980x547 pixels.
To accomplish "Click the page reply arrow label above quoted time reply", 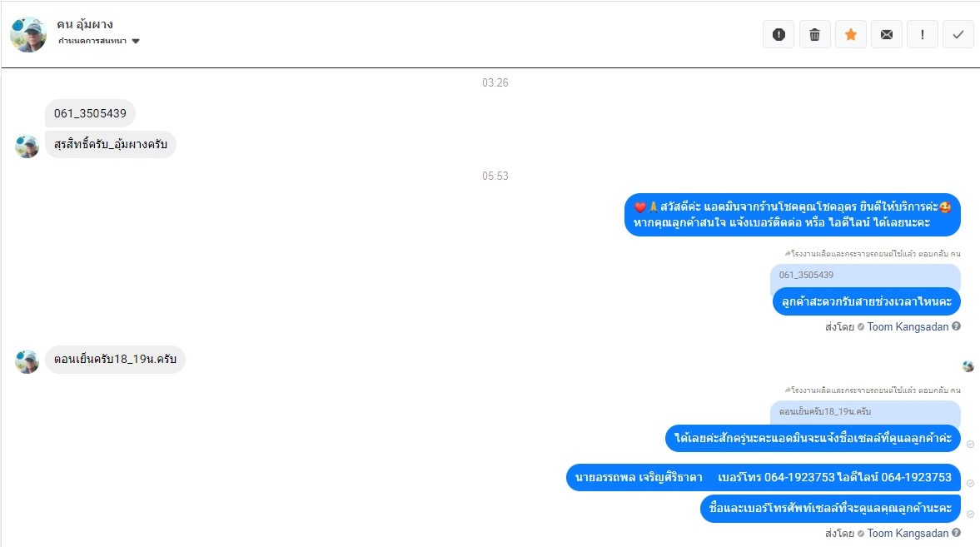I will [873, 390].
